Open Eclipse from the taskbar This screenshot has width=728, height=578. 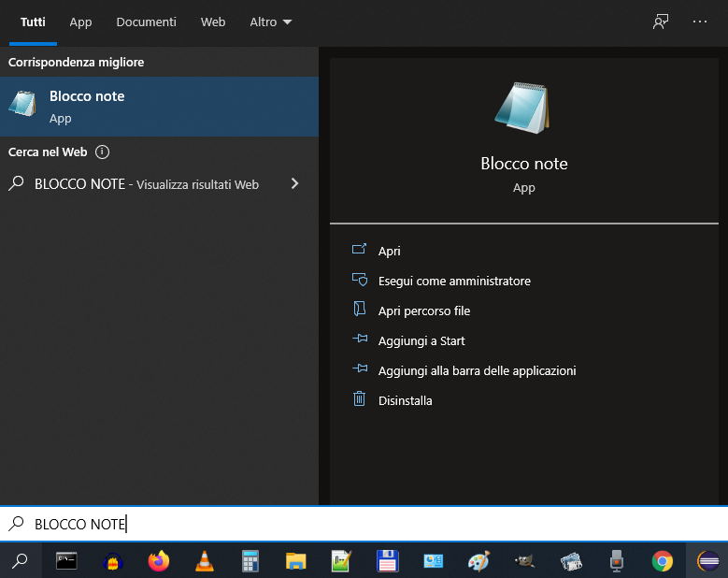pos(708,561)
